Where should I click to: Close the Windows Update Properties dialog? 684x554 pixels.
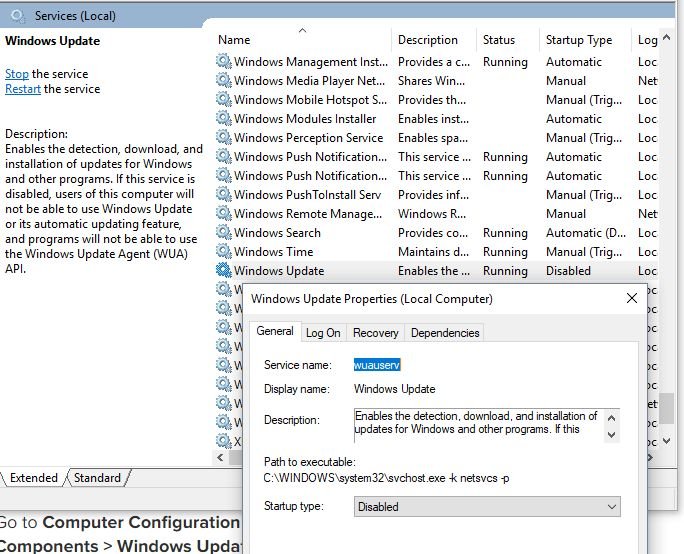pyautogui.click(x=631, y=298)
